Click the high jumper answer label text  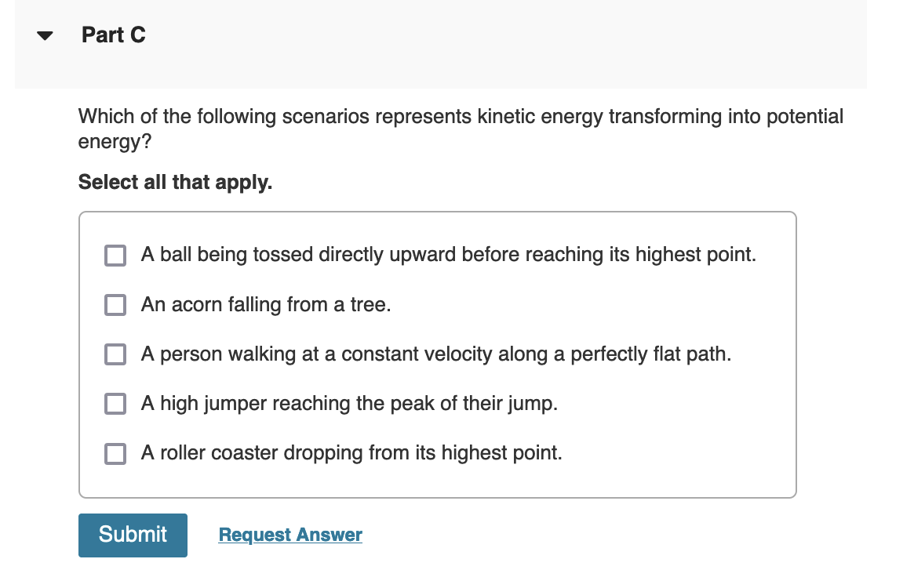349,403
